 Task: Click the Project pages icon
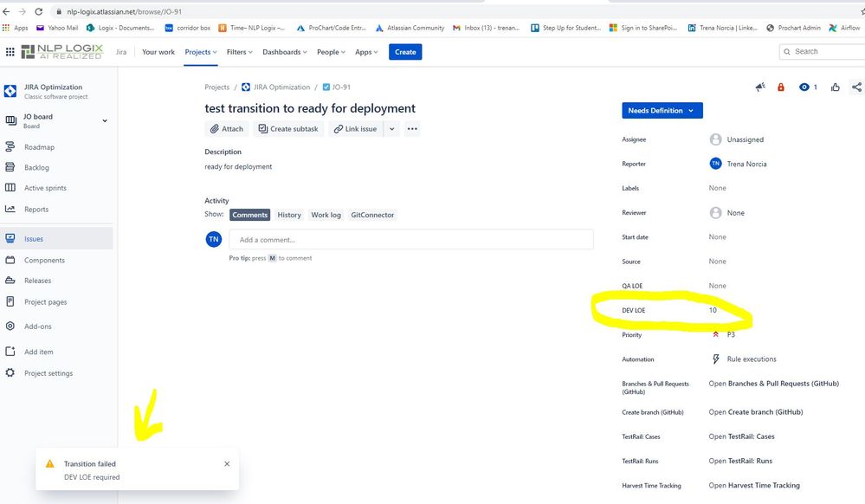(x=10, y=301)
